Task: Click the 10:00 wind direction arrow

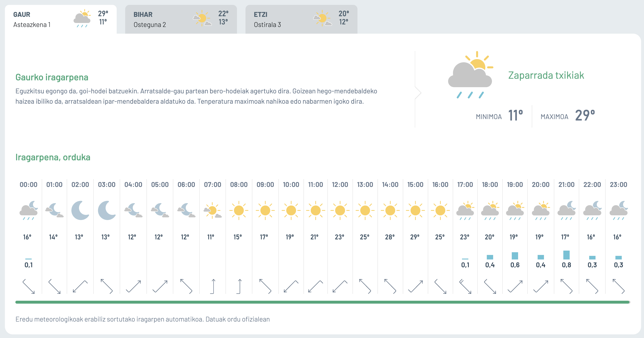Action: tap(291, 286)
